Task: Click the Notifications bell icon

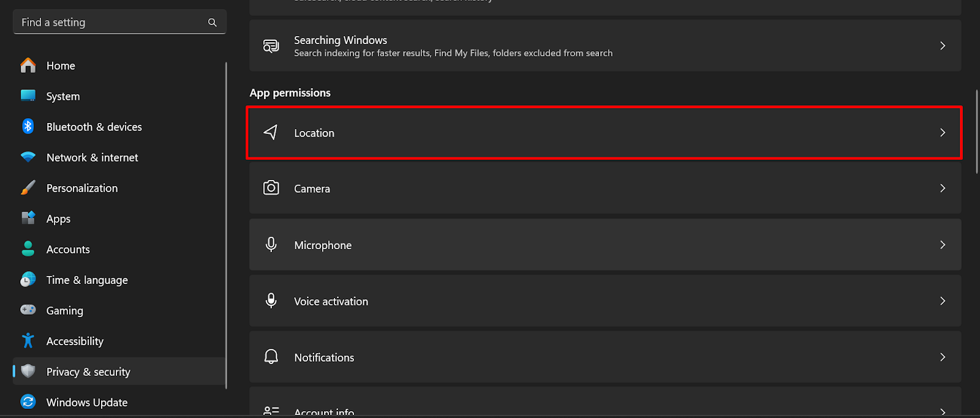Action: (x=271, y=357)
